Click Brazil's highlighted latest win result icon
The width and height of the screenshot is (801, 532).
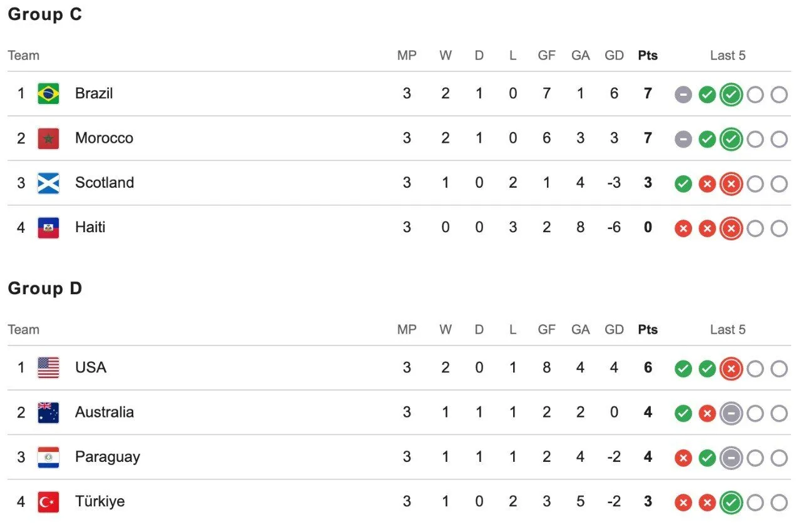coord(731,95)
